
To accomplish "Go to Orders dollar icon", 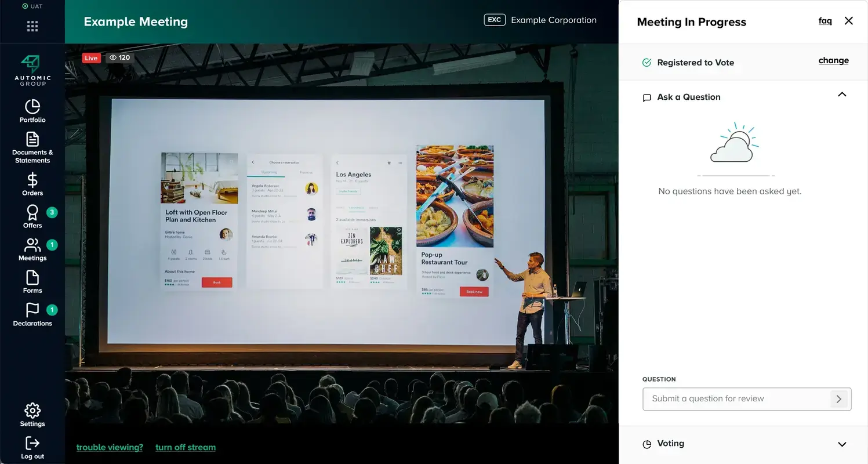I will tap(32, 180).
